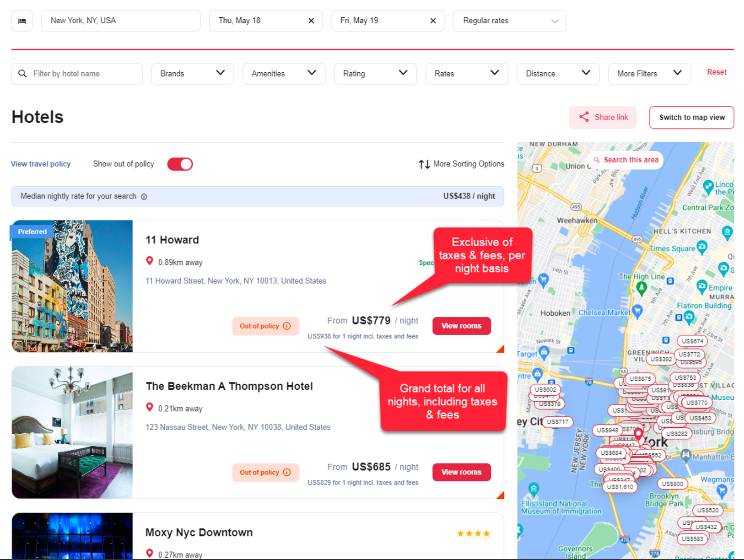The height and width of the screenshot is (560, 744).
Task: Click the Target store map icon
Action: [544, 352]
